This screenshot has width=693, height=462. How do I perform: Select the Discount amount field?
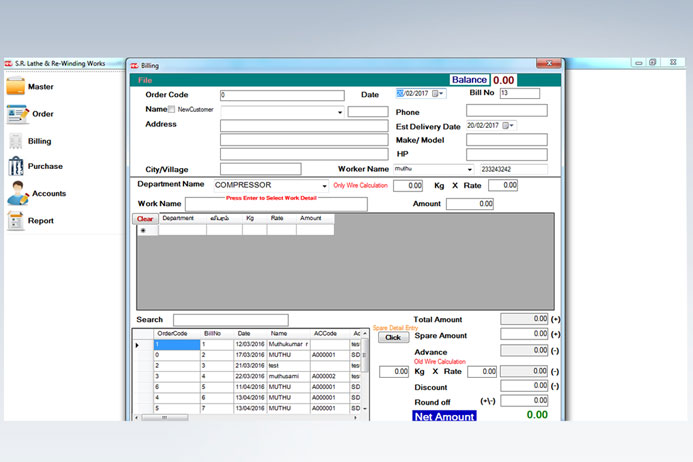524,386
